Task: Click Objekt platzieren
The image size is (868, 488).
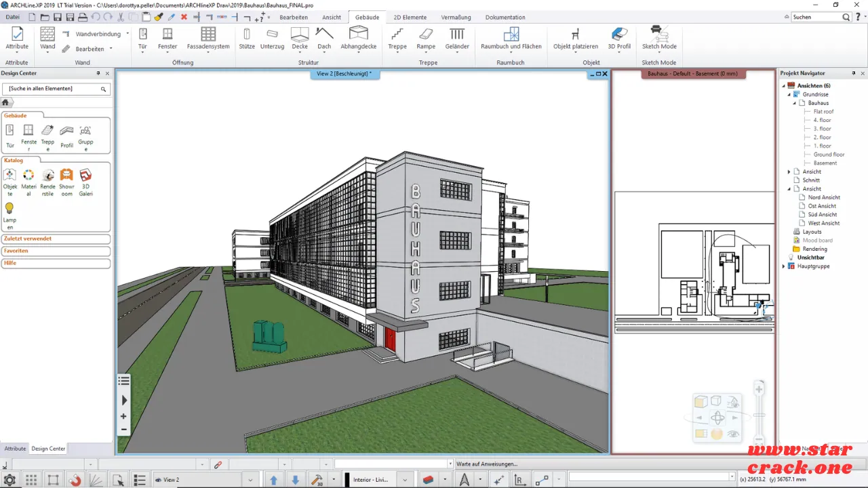Action: pyautogui.click(x=576, y=38)
